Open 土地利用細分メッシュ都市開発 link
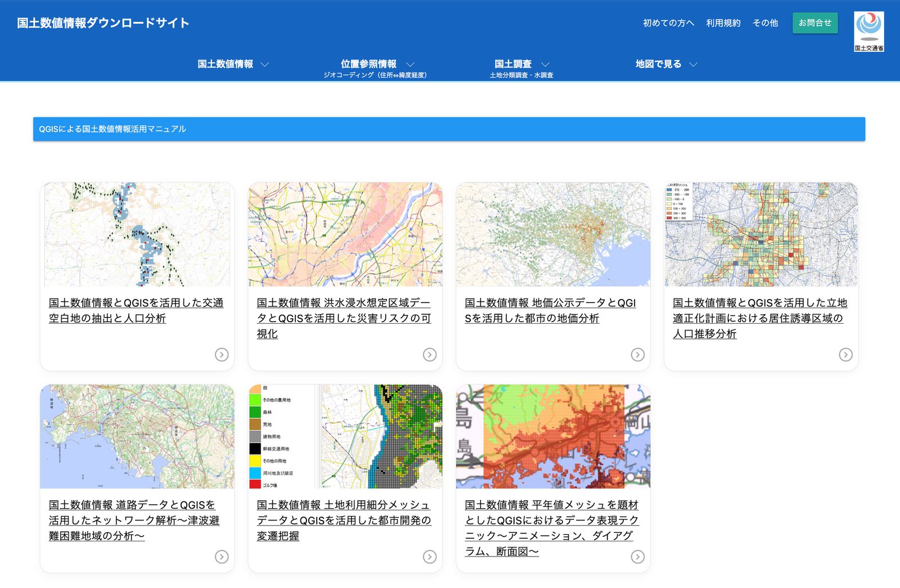Screen dimensions: 900x588 coord(344,521)
